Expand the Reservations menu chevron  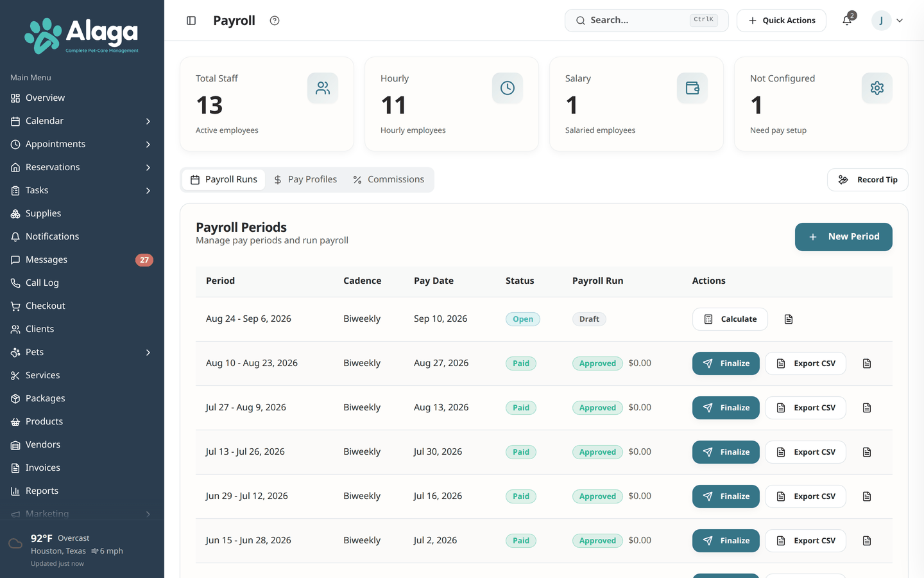point(148,168)
